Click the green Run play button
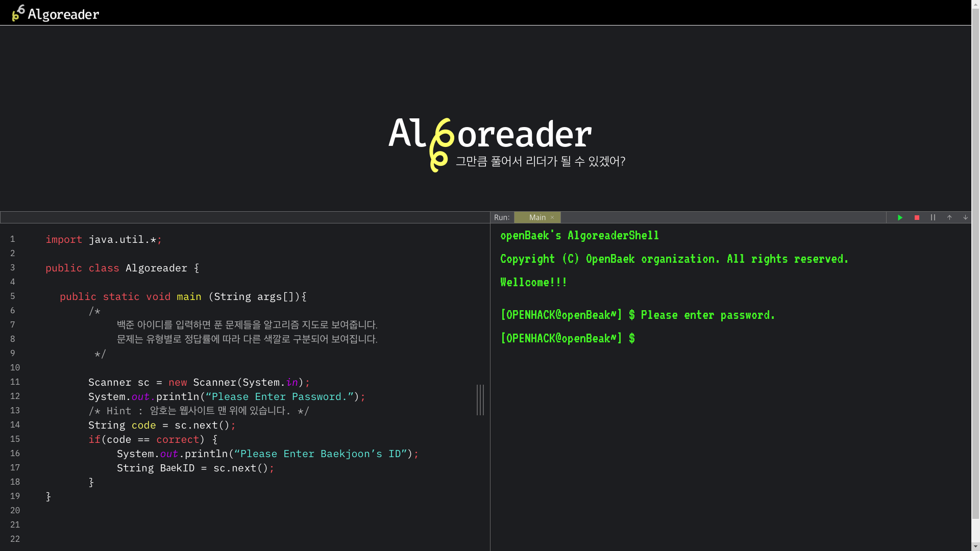This screenshot has width=980, height=551. pos(900,217)
